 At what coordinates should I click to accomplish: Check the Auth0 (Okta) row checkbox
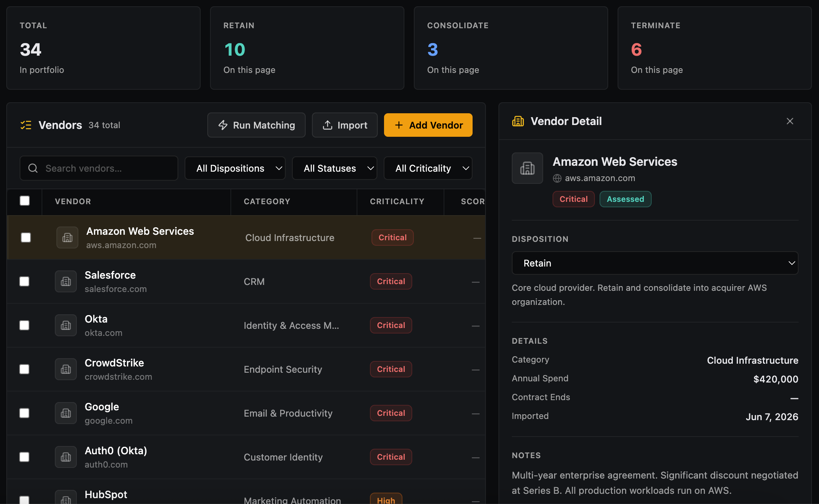(24, 457)
